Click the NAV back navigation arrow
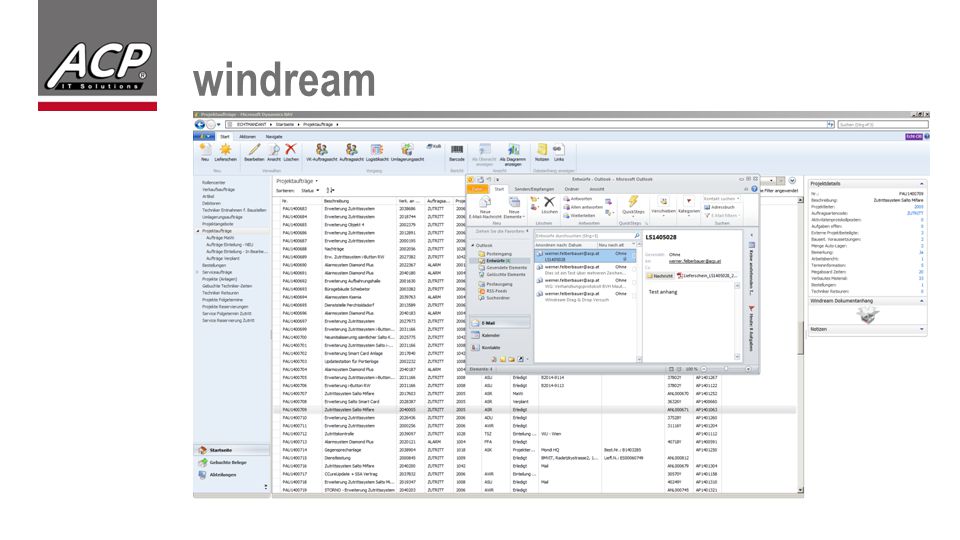 point(200,124)
